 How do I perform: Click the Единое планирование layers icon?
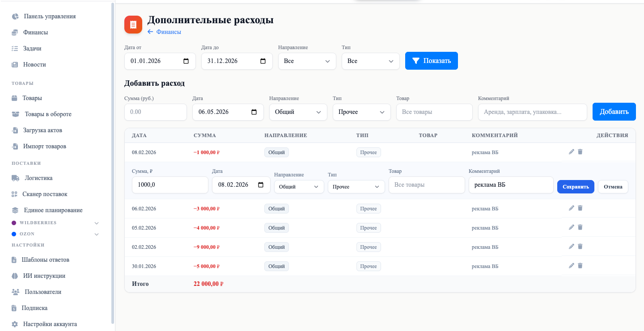pyautogui.click(x=15, y=210)
